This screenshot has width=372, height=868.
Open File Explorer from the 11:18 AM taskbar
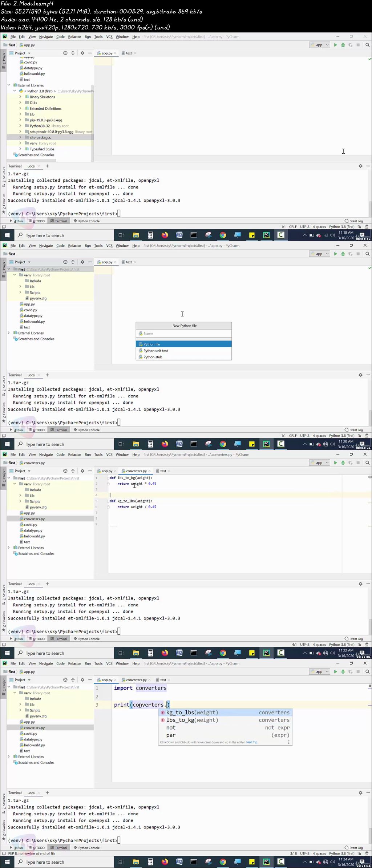pos(136,235)
